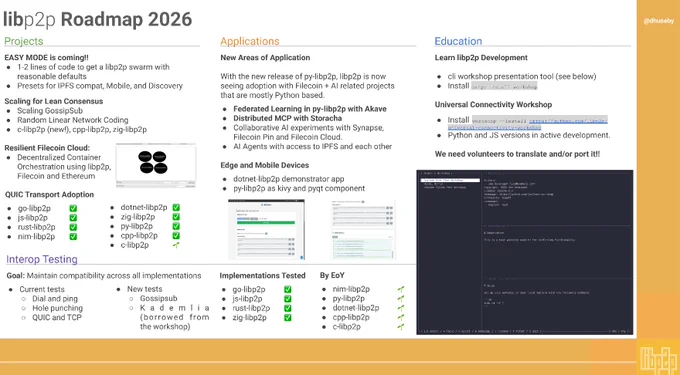
Task: Click the green check beside zig-libp2p under QUIC Transport Adoption
Action: point(176,217)
